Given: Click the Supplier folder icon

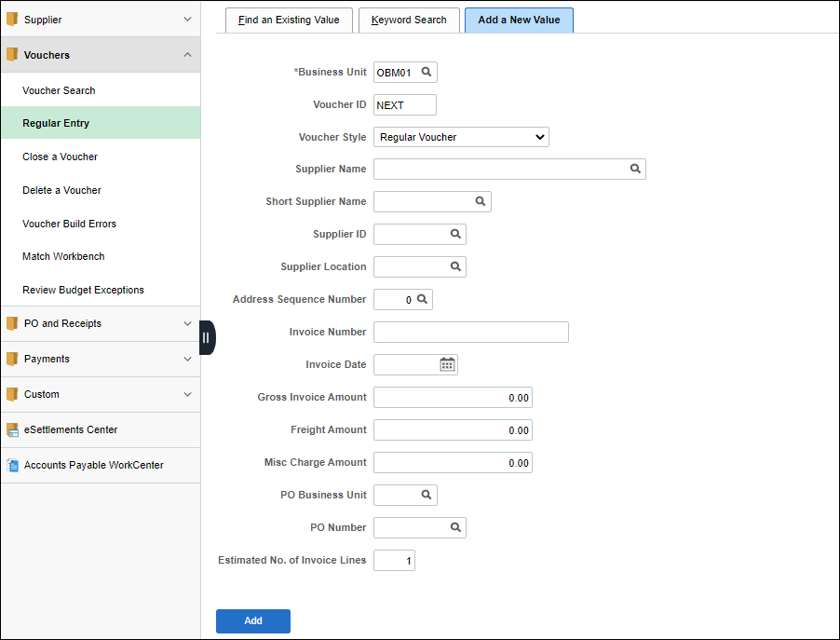Looking at the screenshot, I should (12, 20).
